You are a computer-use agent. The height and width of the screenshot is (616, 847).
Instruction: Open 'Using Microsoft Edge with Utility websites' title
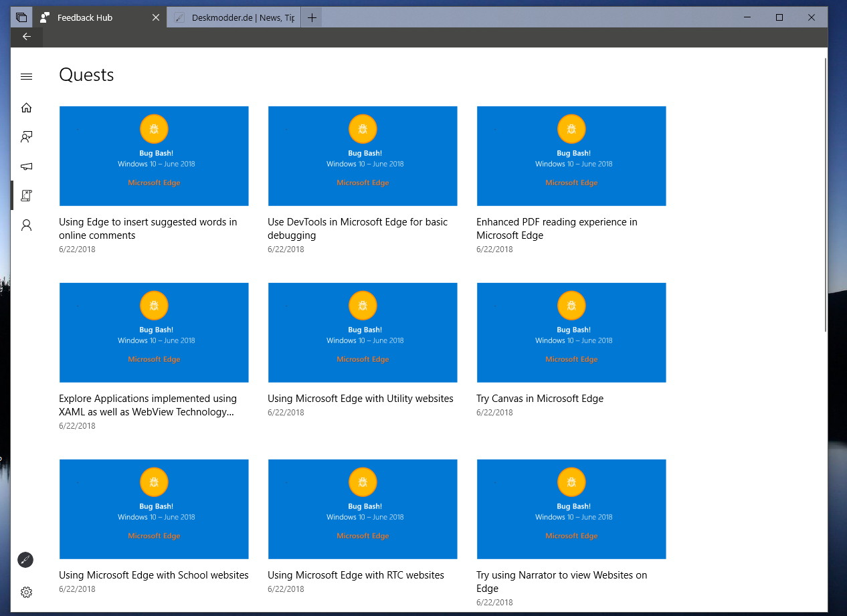tap(361, 399)
